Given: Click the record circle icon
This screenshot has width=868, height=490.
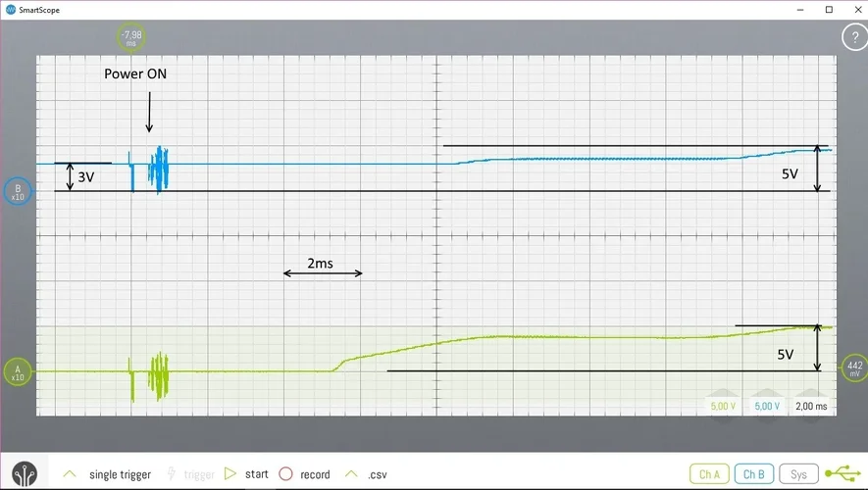Looking at the screenshot, I should 285,474.
